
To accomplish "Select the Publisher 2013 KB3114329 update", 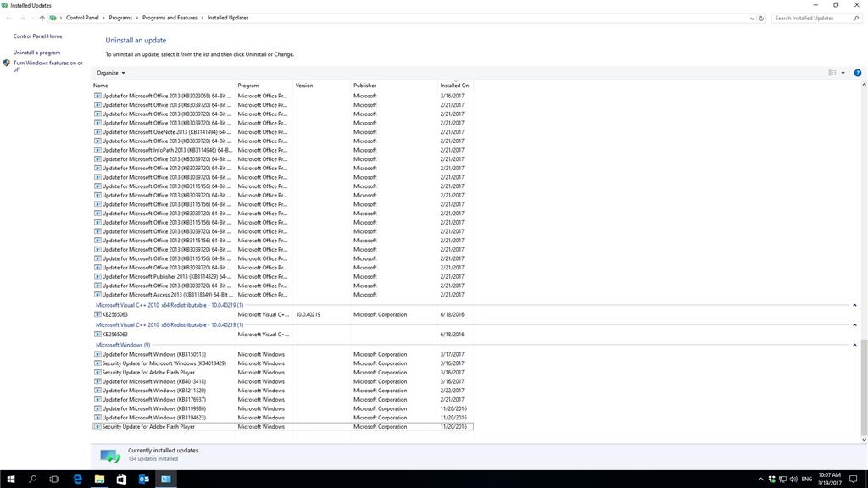I will (x=283, y=277).
